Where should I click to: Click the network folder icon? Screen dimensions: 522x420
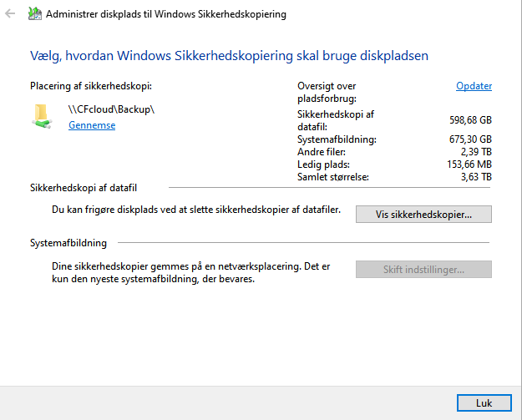[x=43, y=116]
